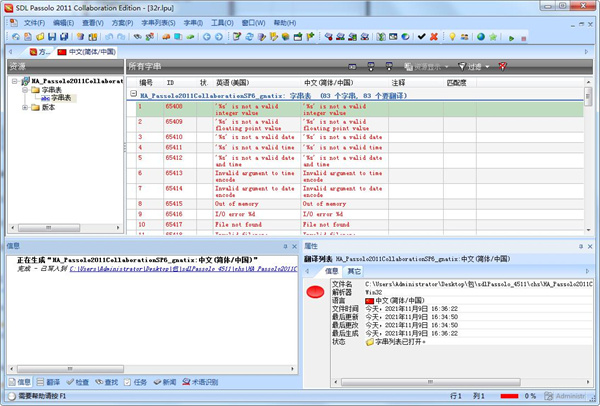600x406 pixels.
Task: Open the 文件(F) menu
Action: (34, 23)
